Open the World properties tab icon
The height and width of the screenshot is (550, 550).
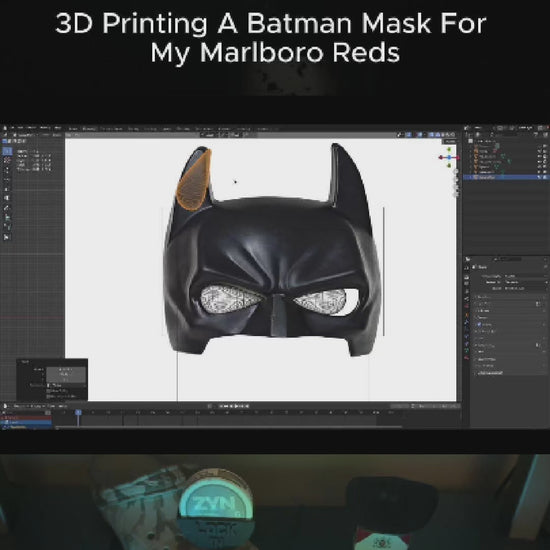tap(467, 307)
